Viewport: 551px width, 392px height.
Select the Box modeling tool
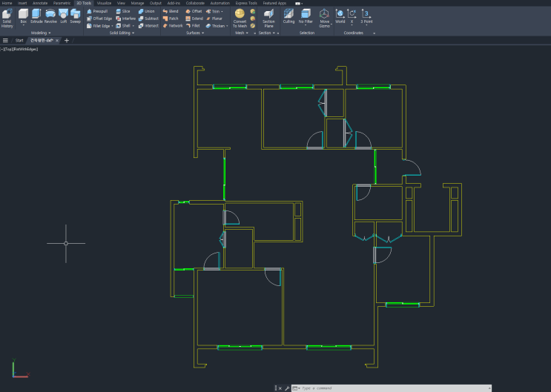click(24, 17)
